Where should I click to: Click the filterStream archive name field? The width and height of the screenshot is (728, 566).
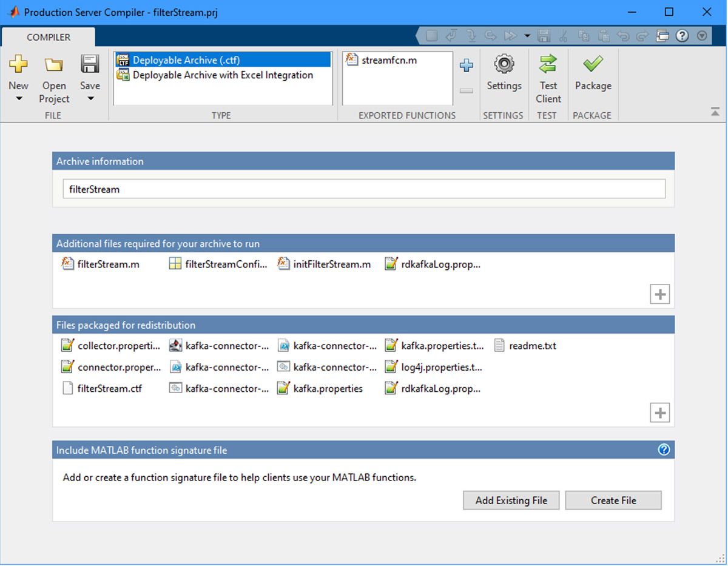tap(364, 189)
